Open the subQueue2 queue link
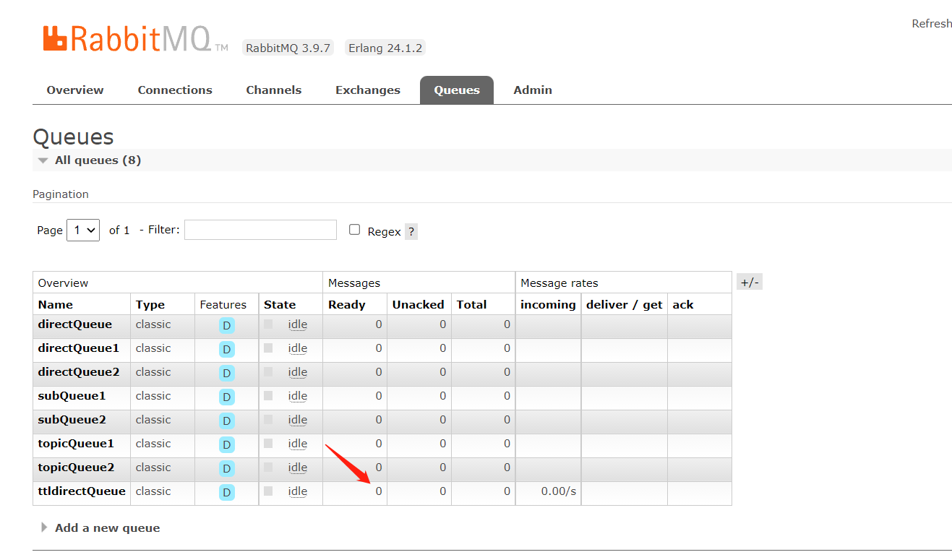The height and width of the screenshot is (560, 952). [72, 420]
